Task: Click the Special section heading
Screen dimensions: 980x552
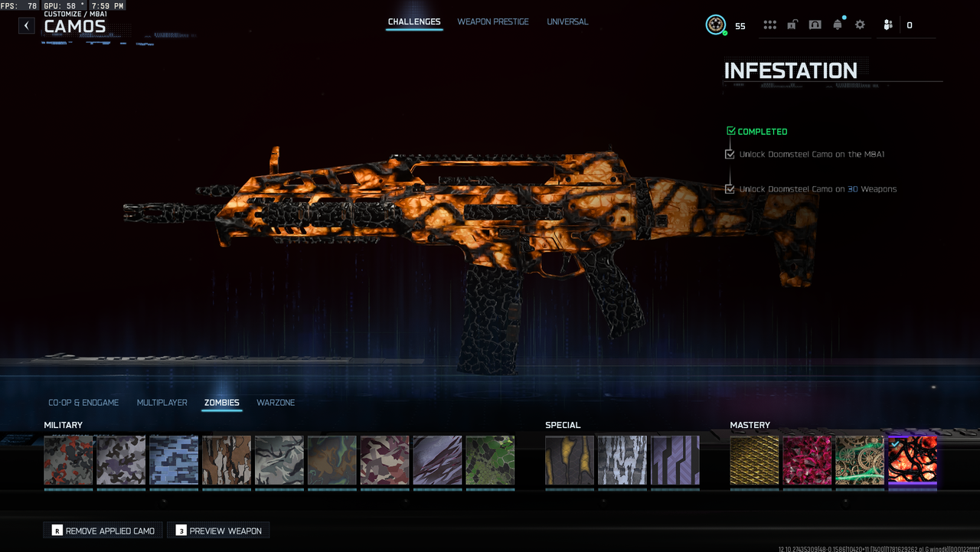Action: 563,425
